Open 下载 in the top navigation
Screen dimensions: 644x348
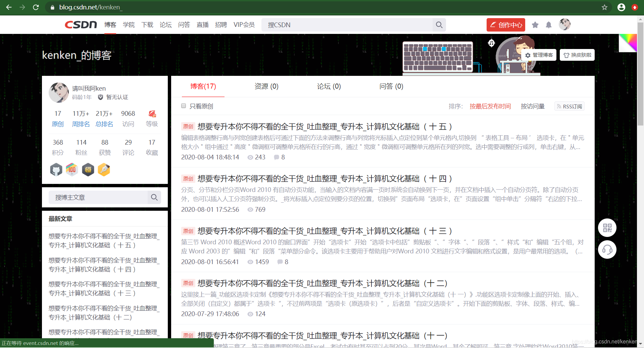point(147,25)
